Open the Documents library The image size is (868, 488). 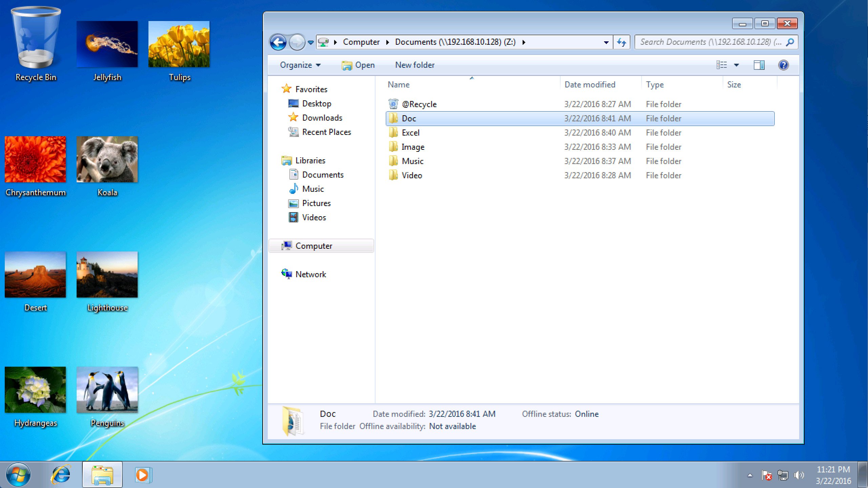tap(316, 175)
